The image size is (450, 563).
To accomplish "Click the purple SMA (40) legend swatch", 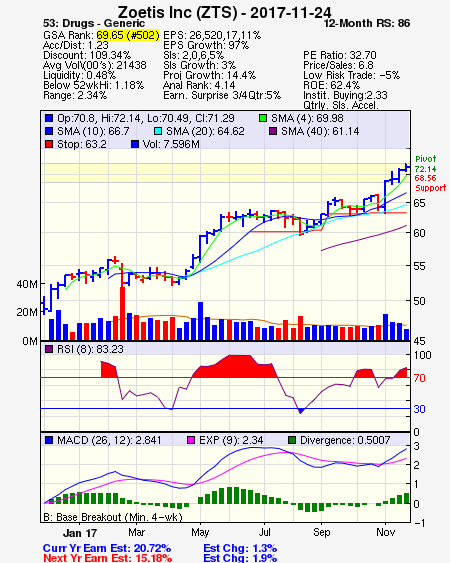I will [x=273, y=131].
